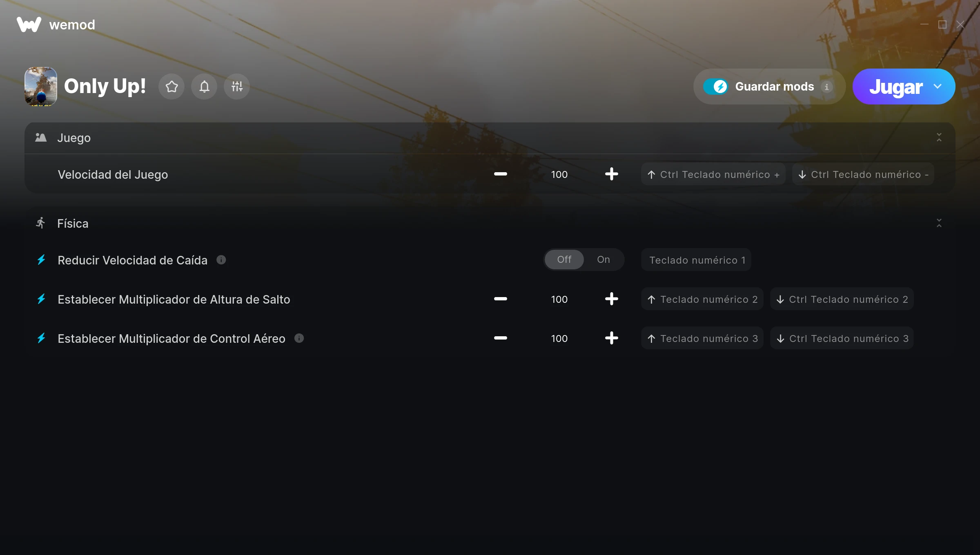Collapse the Juego section
Screen dimensions: 980x555
pos(939,138)
